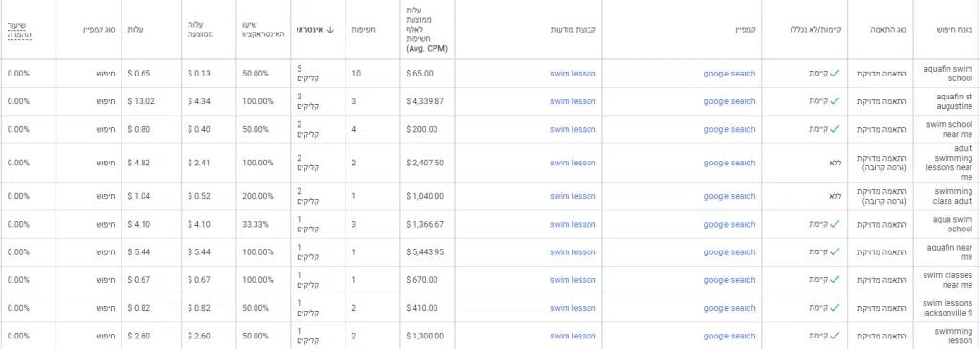
Task: Select search term adult swimming lessons near me
Action: coord(947,163)
